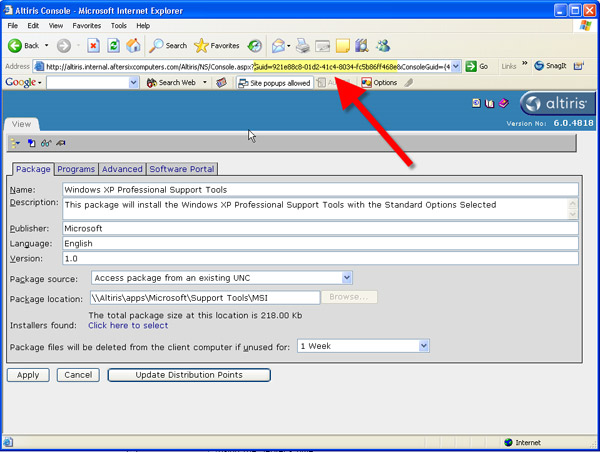Follow the Click here to select link

click(x=128, y=325)
